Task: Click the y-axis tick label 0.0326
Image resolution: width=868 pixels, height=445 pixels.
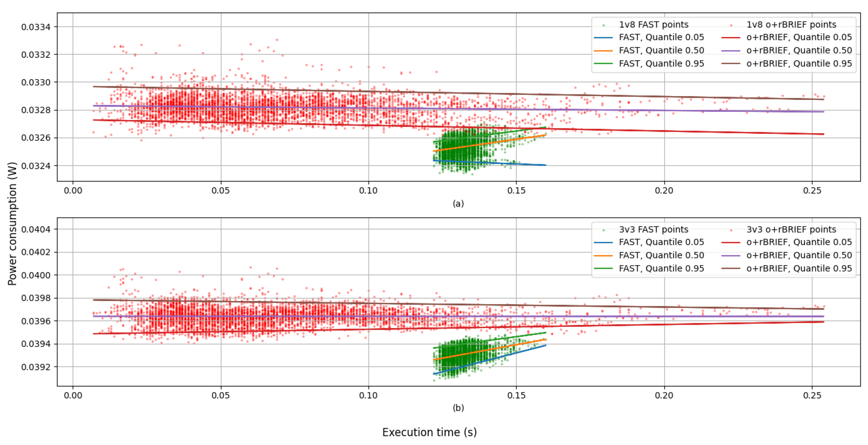Action: click(36, 138)
